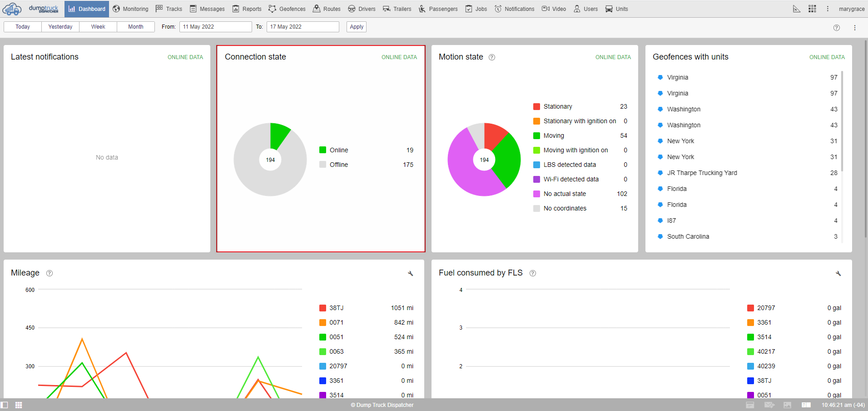The image size is (868, 411).
Task: Click the wrench settings icon on Mileage panel
Action: [x=410, y=273]
